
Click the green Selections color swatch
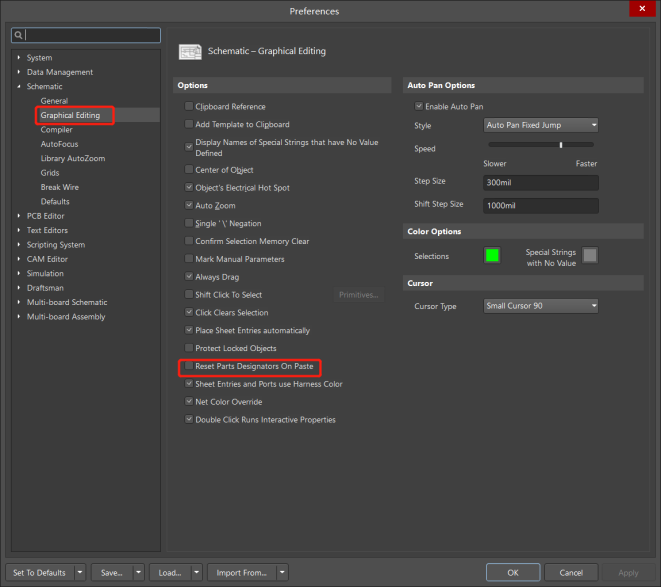click(x=492, y=256)
